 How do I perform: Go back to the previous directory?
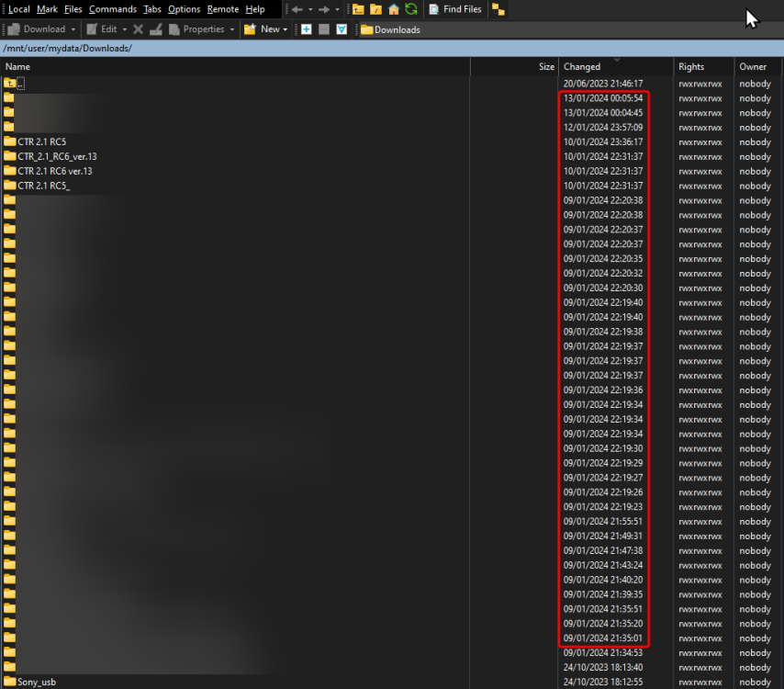(297, 9)
